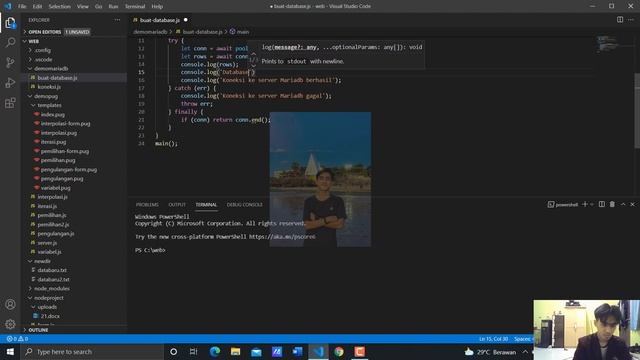Open index.pug in templates folder
640x360 pixels.
coord(53,115)
